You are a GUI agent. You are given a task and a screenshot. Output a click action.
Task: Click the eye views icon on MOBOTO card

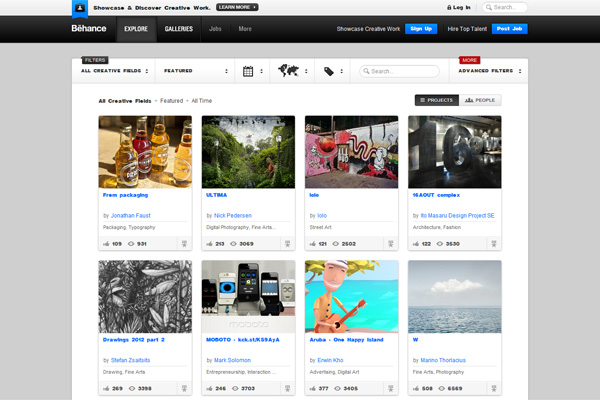235,388
